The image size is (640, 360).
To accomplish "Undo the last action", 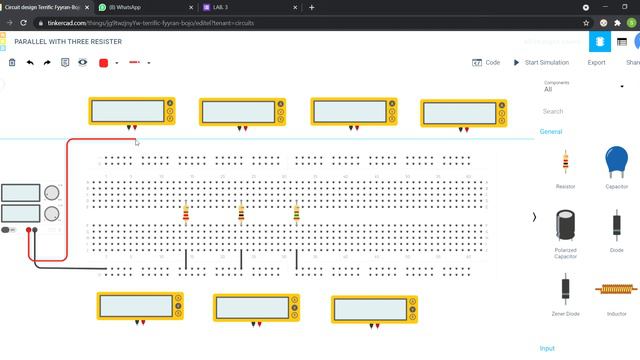I will [x=30, y=62].
